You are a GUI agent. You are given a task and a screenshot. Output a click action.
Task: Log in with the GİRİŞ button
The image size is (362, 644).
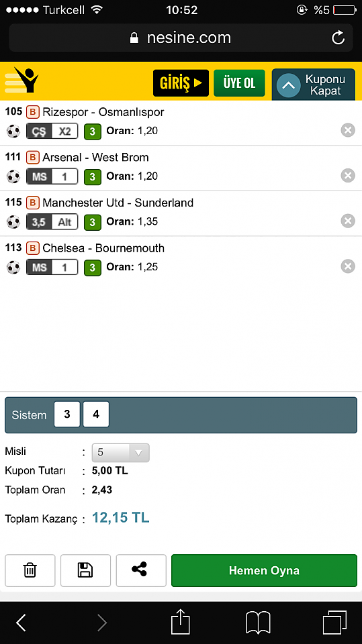pyautogui.click(x=181, y=83)
